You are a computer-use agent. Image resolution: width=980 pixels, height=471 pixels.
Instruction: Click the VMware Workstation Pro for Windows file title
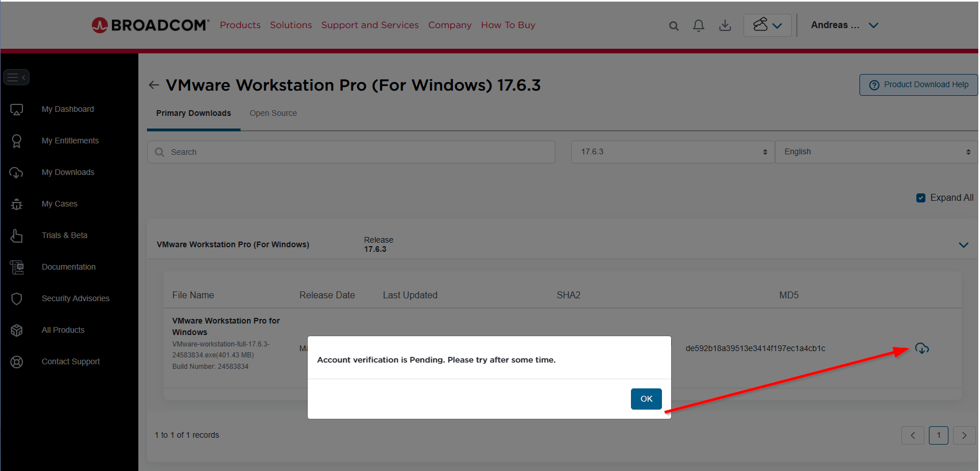coord(226,326)
